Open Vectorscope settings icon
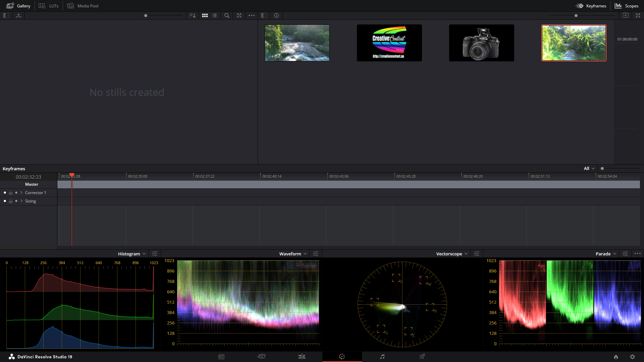This screenshot has height=362, width=644. (477, 254)
